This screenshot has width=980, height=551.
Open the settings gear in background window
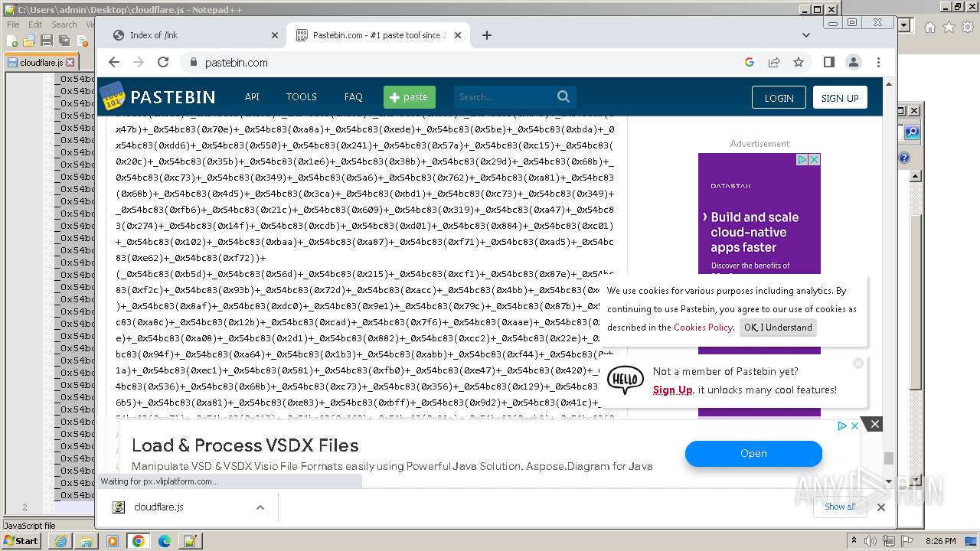(x=967, y=27)
